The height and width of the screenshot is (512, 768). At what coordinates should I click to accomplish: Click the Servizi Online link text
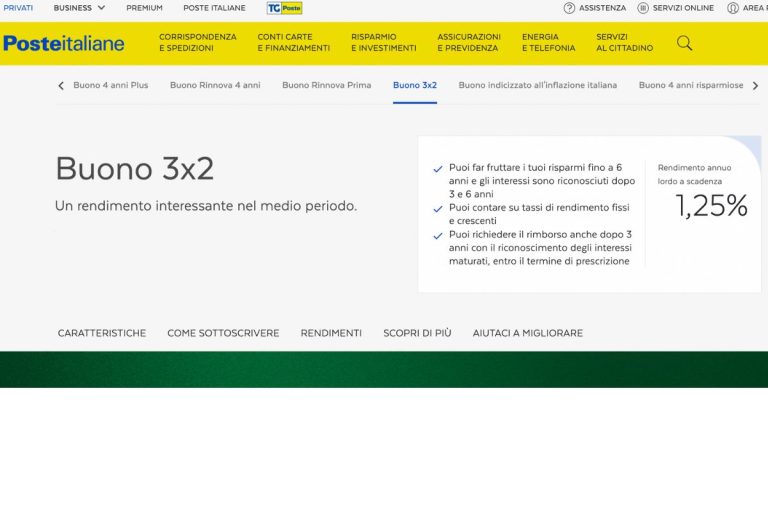[x=683, y=8]
